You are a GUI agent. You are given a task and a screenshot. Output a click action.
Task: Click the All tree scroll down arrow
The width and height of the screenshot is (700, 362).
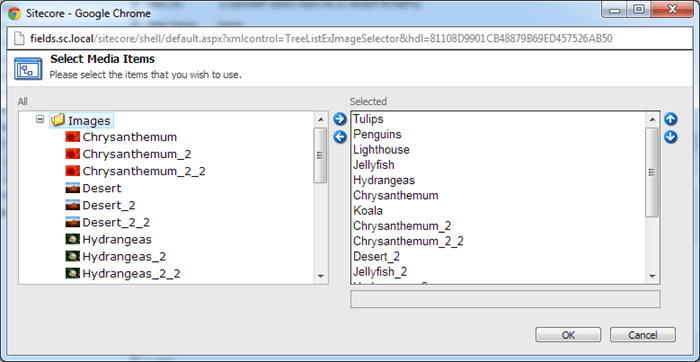click(x=320, y=276)
